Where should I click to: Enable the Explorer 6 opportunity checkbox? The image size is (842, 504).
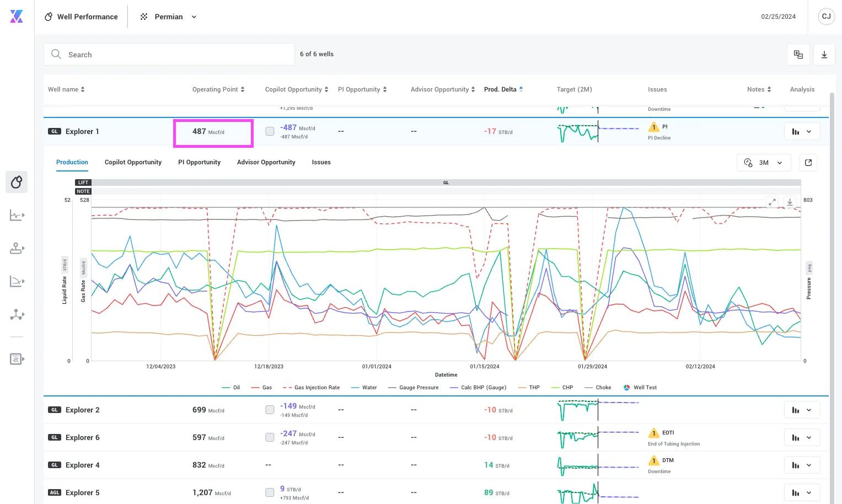[270, 437]
